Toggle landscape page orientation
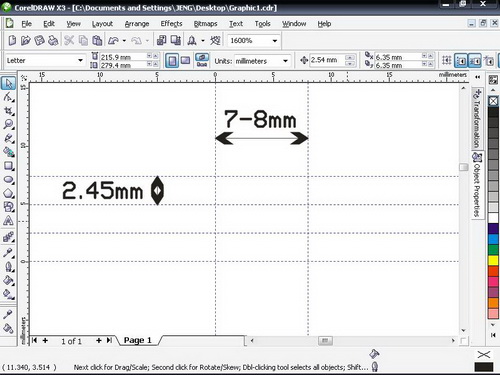Screen dimensions: 500x375 [185, 61]
